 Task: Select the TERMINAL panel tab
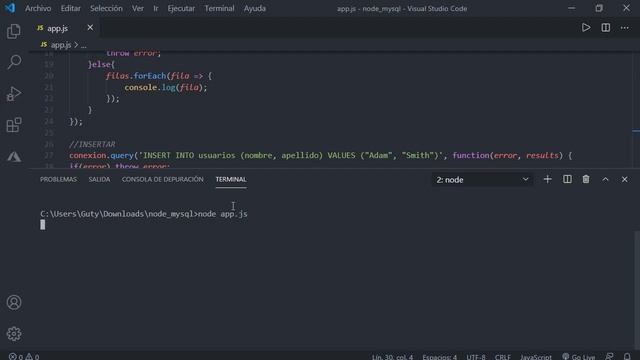point(231,180)
